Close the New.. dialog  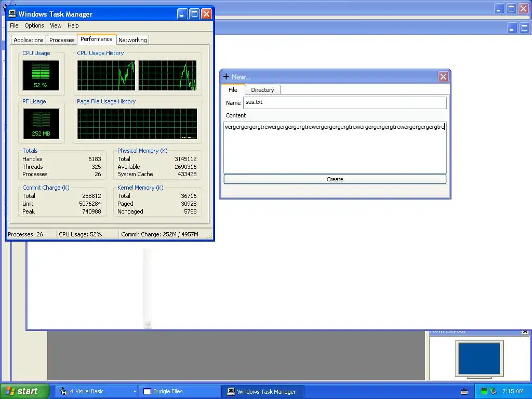[x=443, y=77]
